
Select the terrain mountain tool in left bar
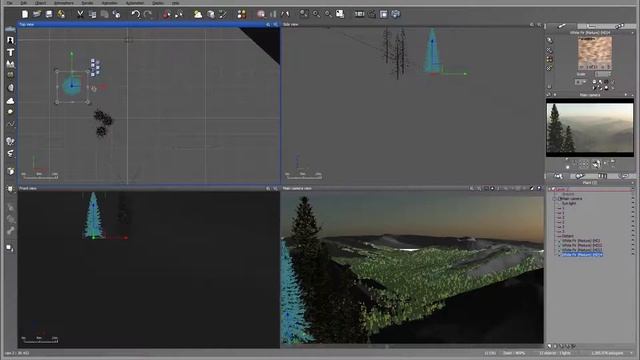(10, 64)
